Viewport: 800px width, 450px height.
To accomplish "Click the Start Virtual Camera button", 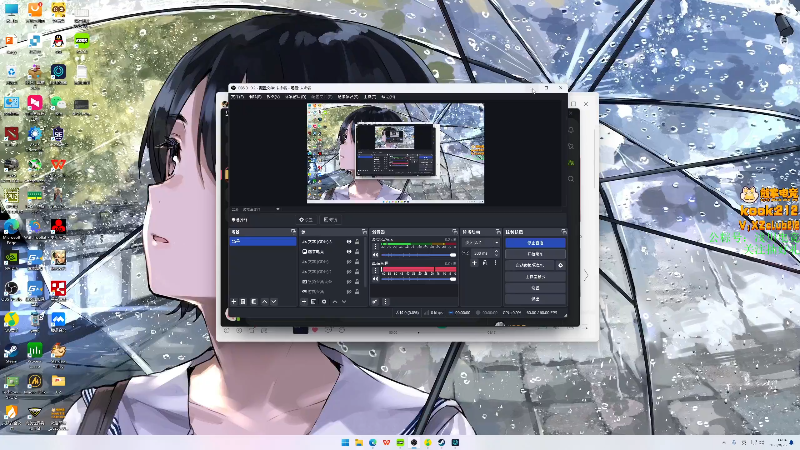I will (530, 265).
